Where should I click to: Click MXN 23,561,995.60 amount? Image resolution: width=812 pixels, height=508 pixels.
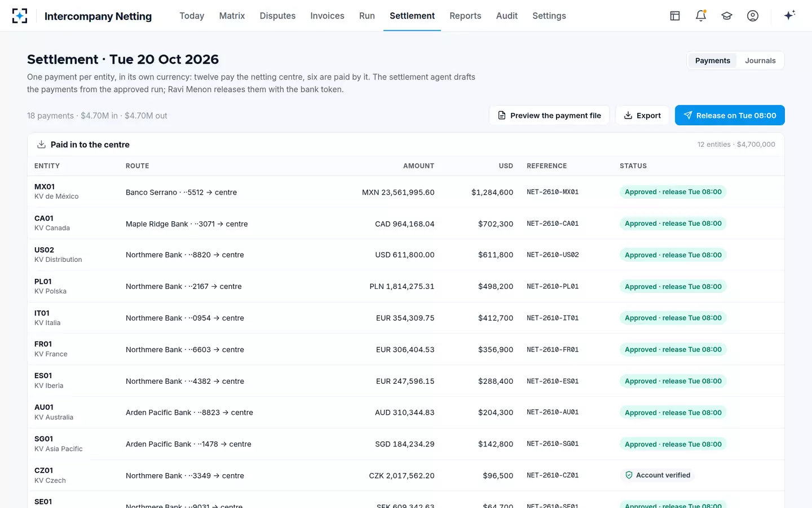[x=398, y=192]
